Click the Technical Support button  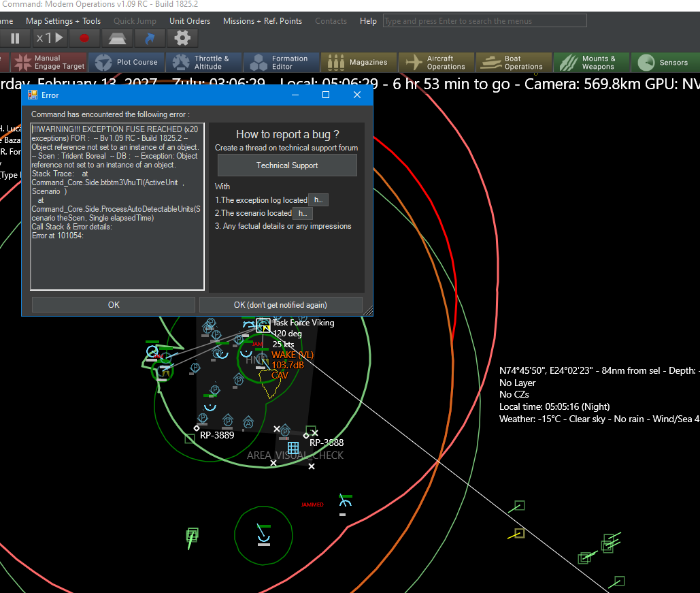coord(287,165)
